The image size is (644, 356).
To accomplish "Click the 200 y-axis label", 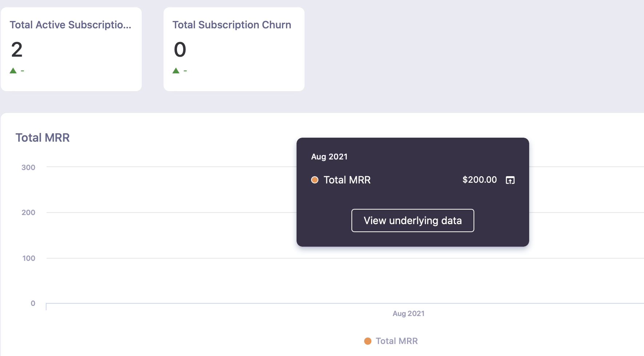I will (28, 213).
